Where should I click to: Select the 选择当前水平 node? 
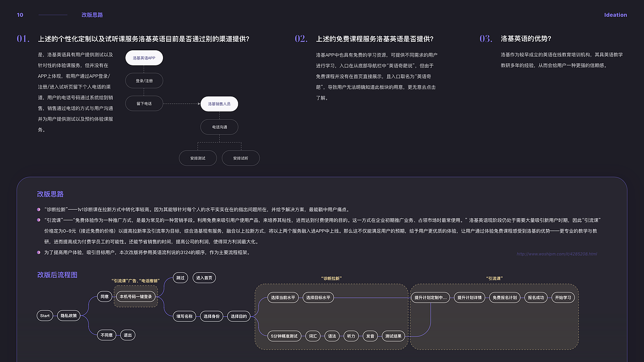[283, 298]
